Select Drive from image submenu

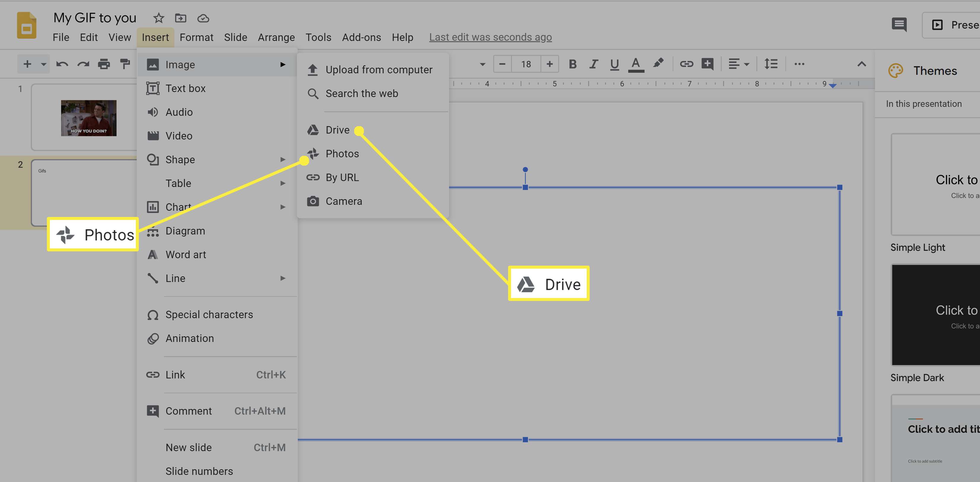pos(338,129)
